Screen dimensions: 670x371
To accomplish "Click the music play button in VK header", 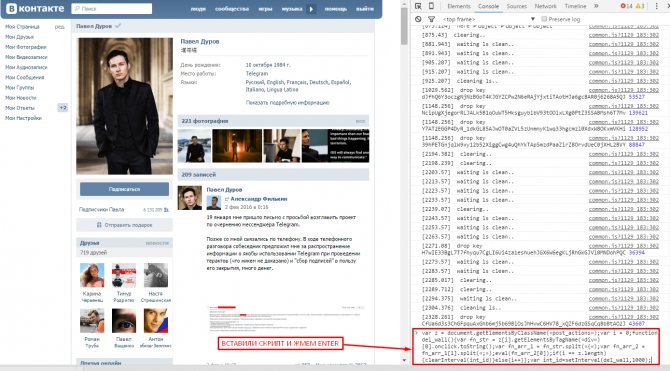I will (x=311, y=9).
